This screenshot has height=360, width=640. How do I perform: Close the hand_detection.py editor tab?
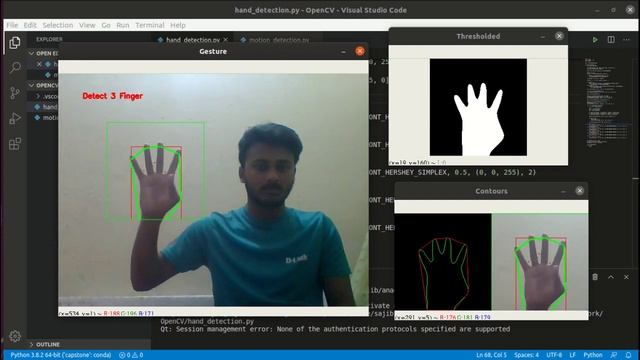225,40
